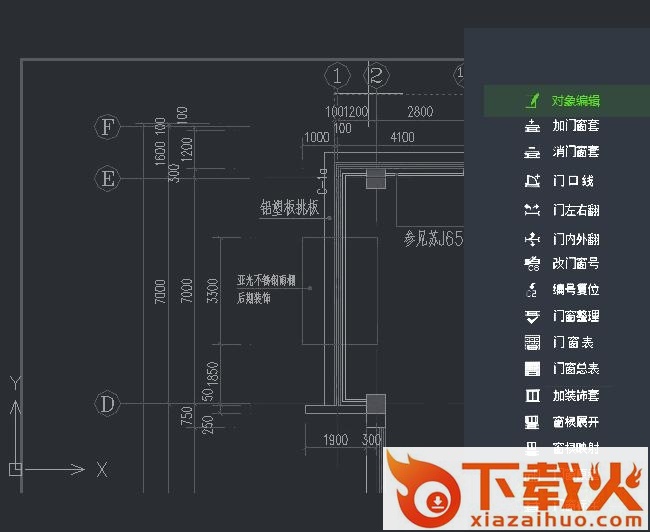Click the 2800 dimension text
This screenshot has height=532, width=650.
point(420,112)
